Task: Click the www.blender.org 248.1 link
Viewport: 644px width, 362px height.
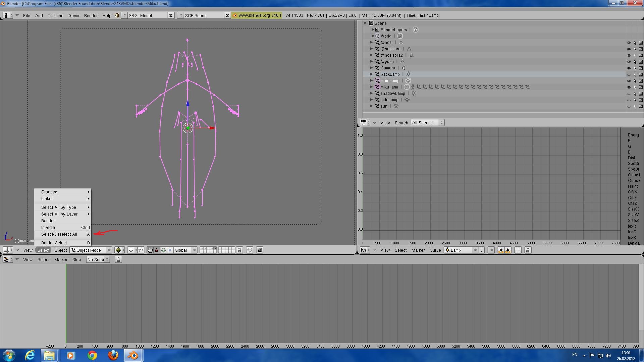Action: pos(257,15)
